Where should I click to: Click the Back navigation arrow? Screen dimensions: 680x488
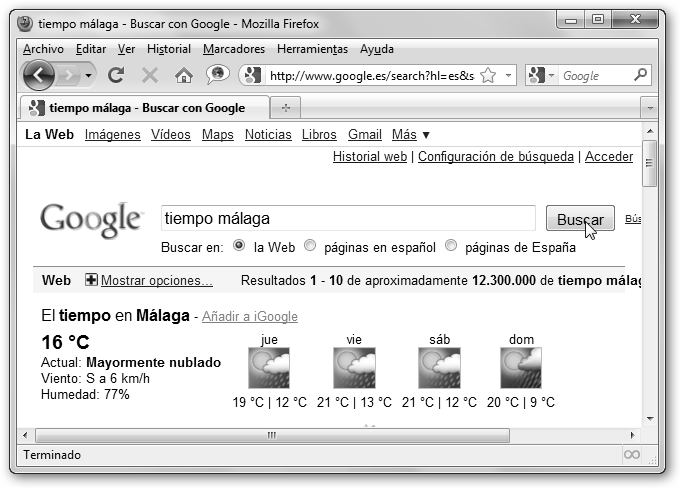click(39, 75)
